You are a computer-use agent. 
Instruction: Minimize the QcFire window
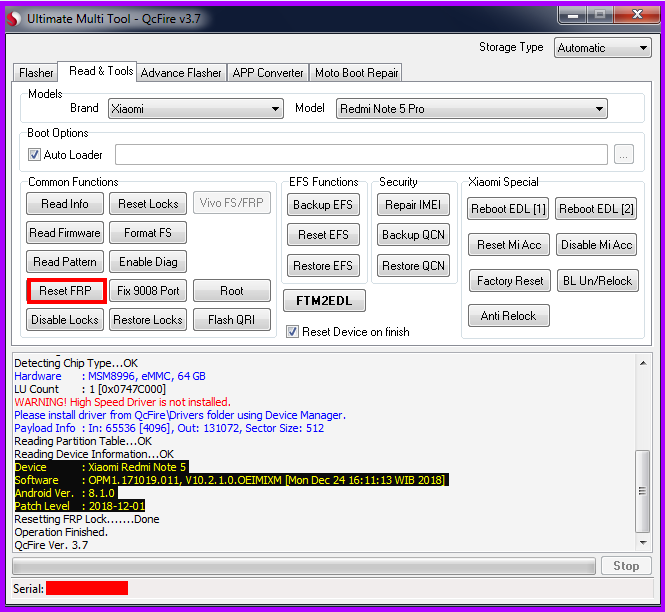[x=573, y=16]
